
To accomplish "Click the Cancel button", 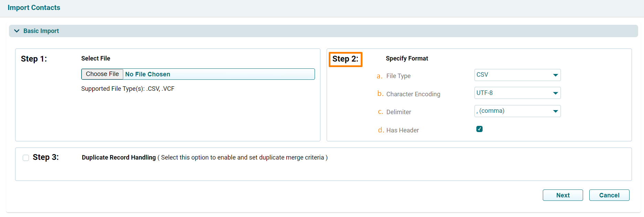I will click(609, 195).
